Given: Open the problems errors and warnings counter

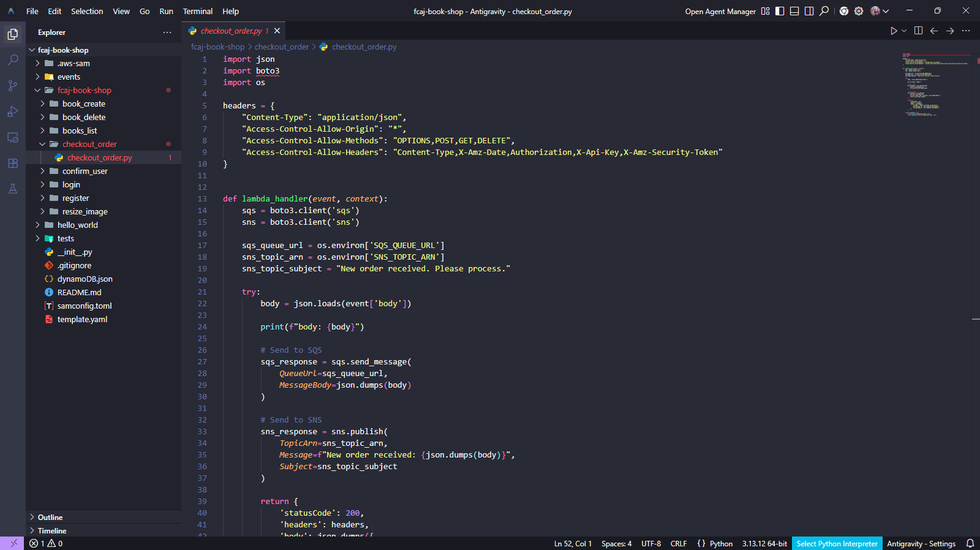Looking at the screenshot, I should point(46,543).
